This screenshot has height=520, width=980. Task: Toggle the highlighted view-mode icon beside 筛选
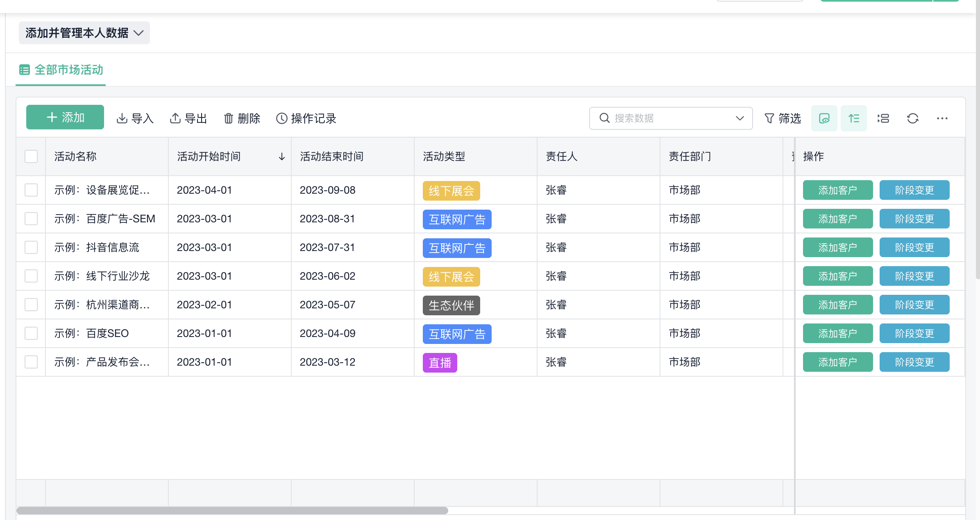click(x=824, y=118)
